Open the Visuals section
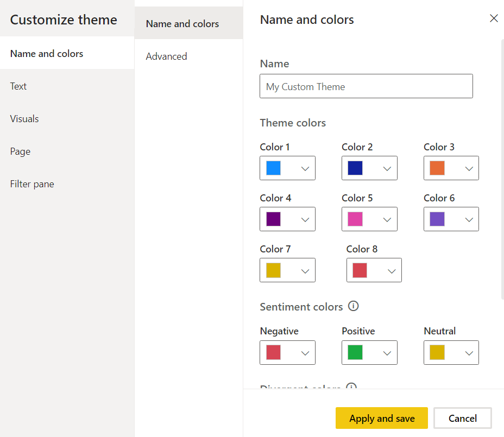Image resolution: width=504 pixels, height=437 pixels. click(24, 119)
